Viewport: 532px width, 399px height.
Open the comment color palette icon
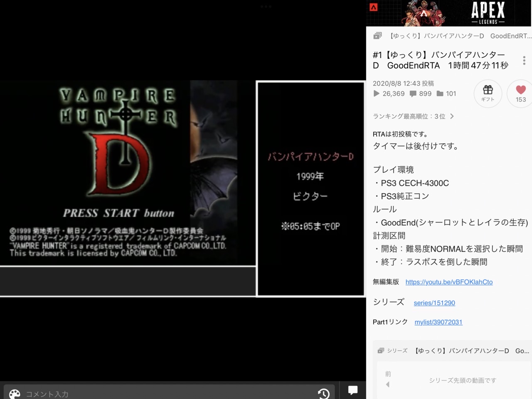(x=15, y=394)
